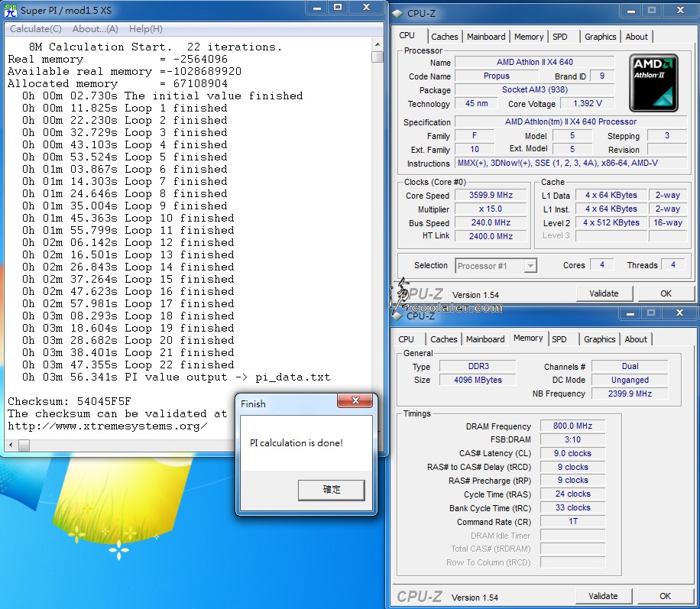Click the Instructions value listing MMX(+), 3DNow!(+)

point(571,163)
